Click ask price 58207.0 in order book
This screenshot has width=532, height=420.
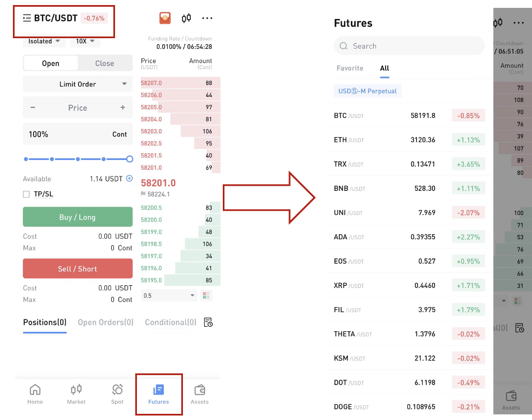click(152, 83)
